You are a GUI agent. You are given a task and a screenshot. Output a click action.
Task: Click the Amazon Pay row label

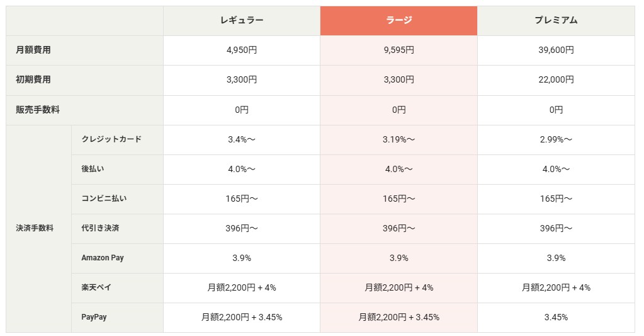click(103, 258)
